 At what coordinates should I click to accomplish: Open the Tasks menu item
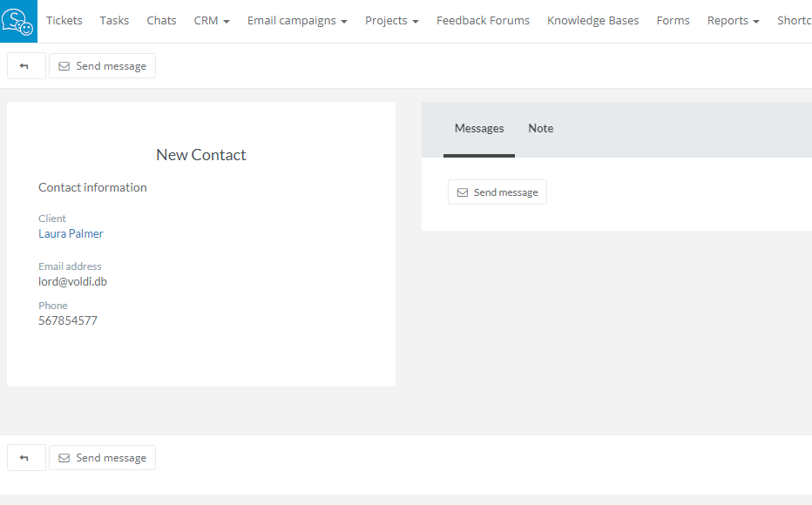[x=114, y=21]
